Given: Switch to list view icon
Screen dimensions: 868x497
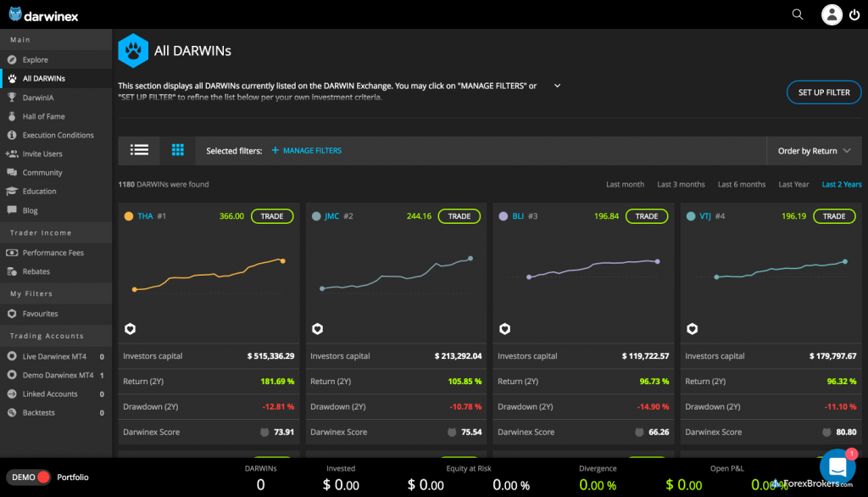Looking at the screenshot, I should coord(139,150).
